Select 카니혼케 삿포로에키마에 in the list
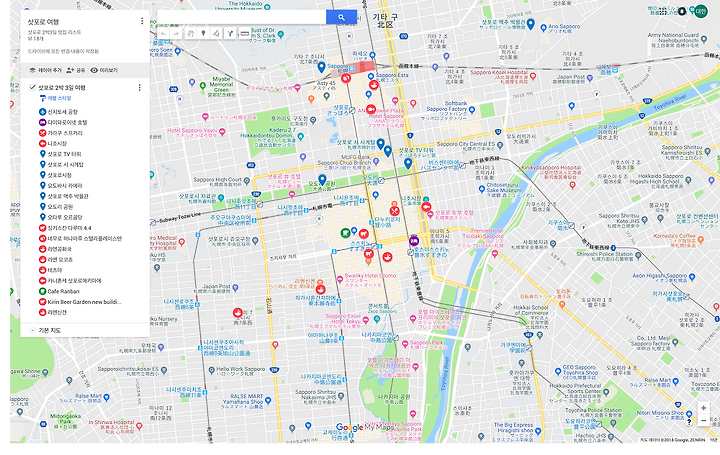Screen dimensions: 720x455 (x=74, y=281)
